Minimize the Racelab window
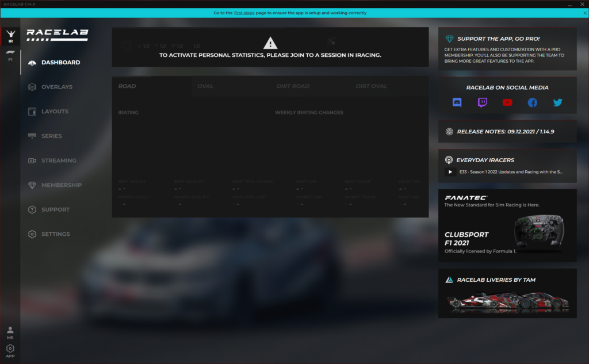Screen dimensions: 589x364 570,4
